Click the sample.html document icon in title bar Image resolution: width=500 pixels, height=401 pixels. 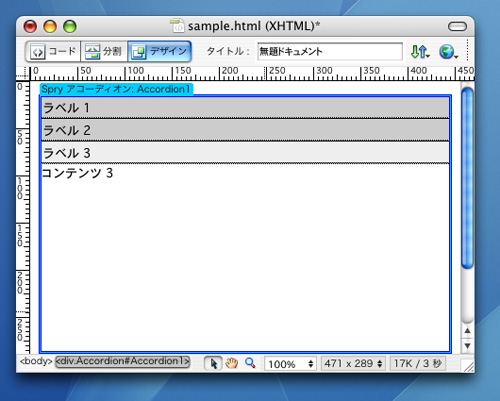tap(177, 26)
